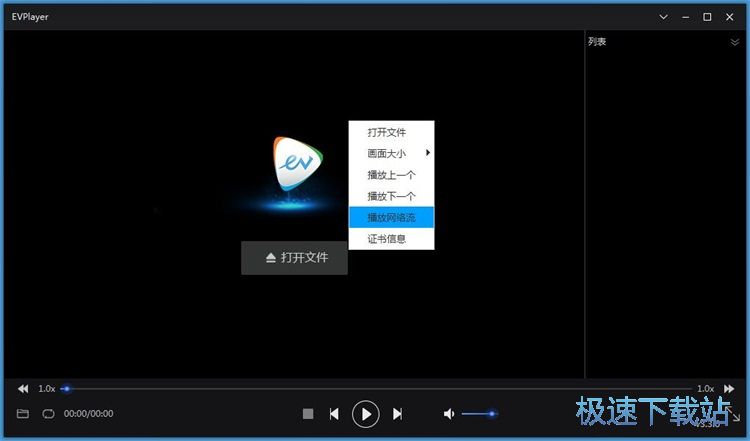This screenshot has height=441, width=750.
Task: Choose 播放上一个 from context menu
Action: pyautogui.click(x=392, y=175)
